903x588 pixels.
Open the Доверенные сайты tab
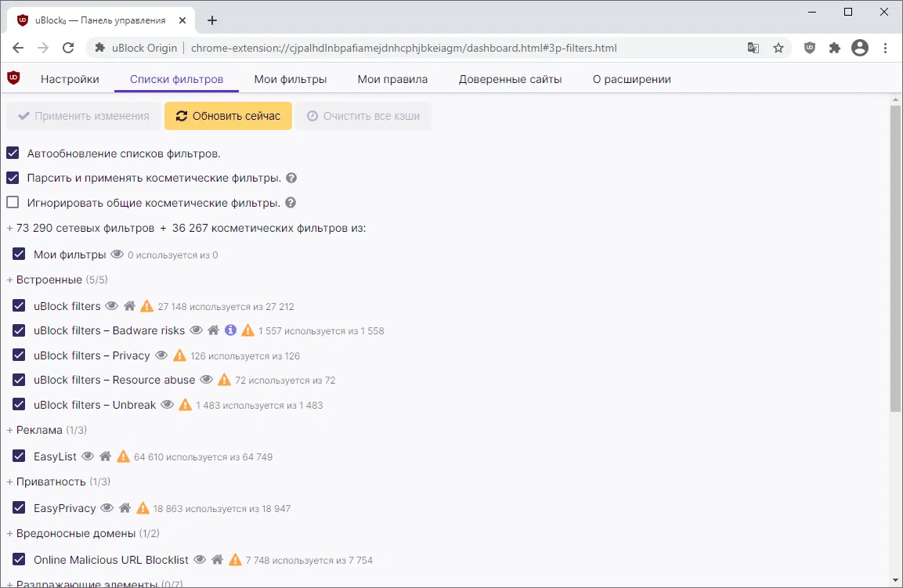coord(510,80)
